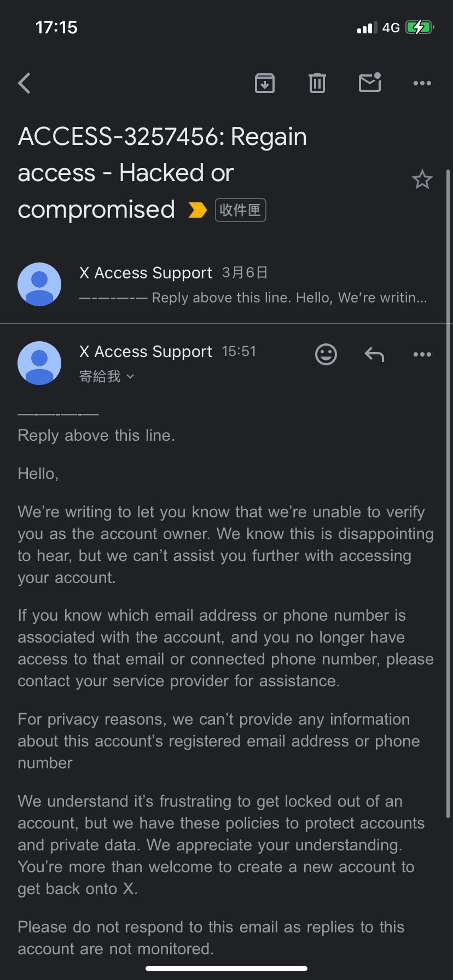The image size is (453, 980).
Task: Tap X Access Support avatar at 15:51
Action: tap(39, 363)
